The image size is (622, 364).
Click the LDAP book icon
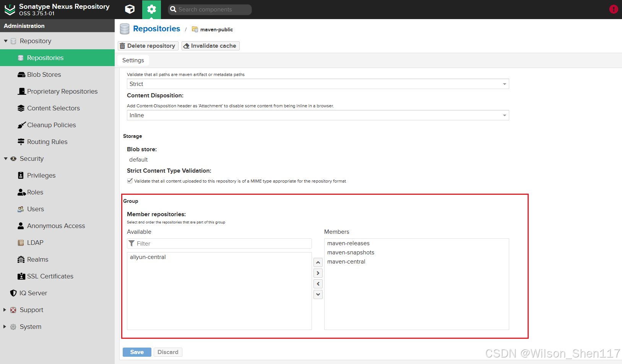(21, 243)
